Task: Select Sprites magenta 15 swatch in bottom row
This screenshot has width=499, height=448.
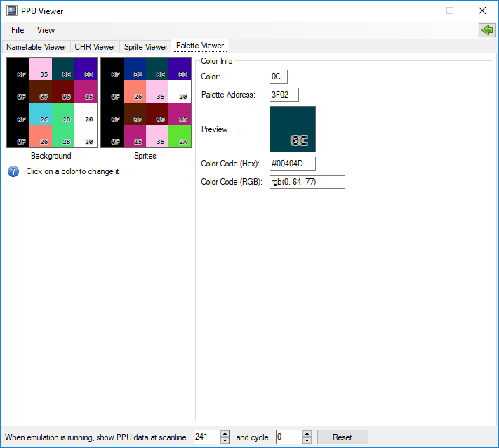Action: [135, 136]
